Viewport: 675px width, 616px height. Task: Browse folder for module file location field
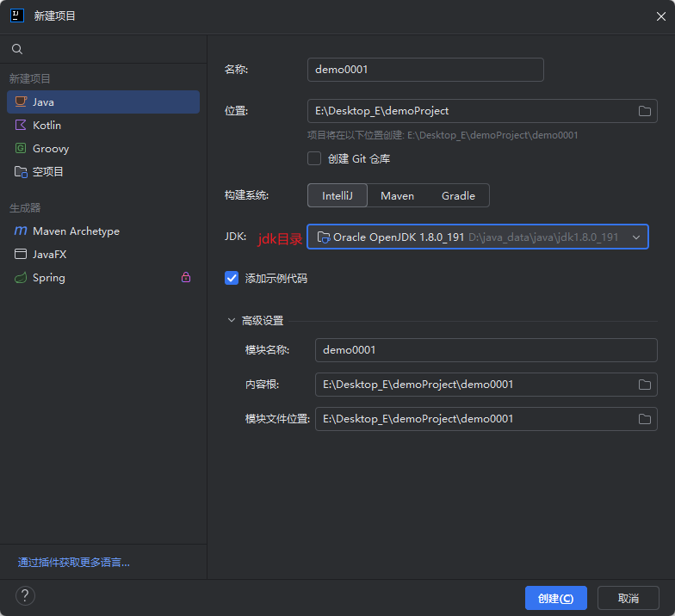pos(644,419)
